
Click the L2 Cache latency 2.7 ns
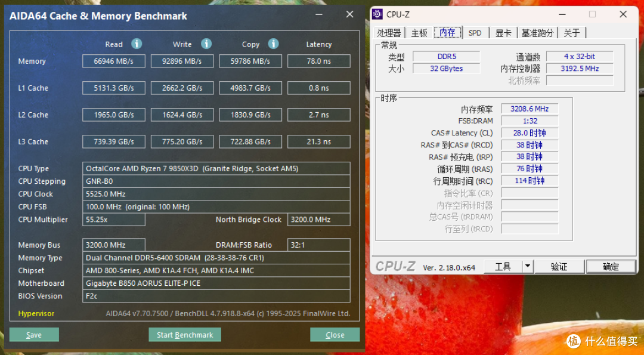(318, 115)
